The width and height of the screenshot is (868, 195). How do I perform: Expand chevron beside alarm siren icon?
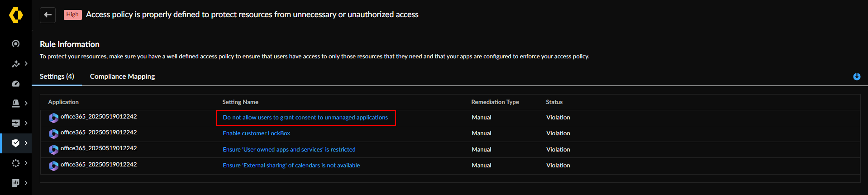pos(26,103)
